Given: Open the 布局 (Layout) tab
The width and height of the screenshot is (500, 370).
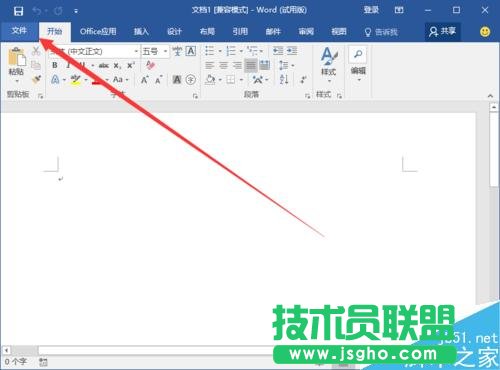Looking at the screenshot, I should (207, 32).
